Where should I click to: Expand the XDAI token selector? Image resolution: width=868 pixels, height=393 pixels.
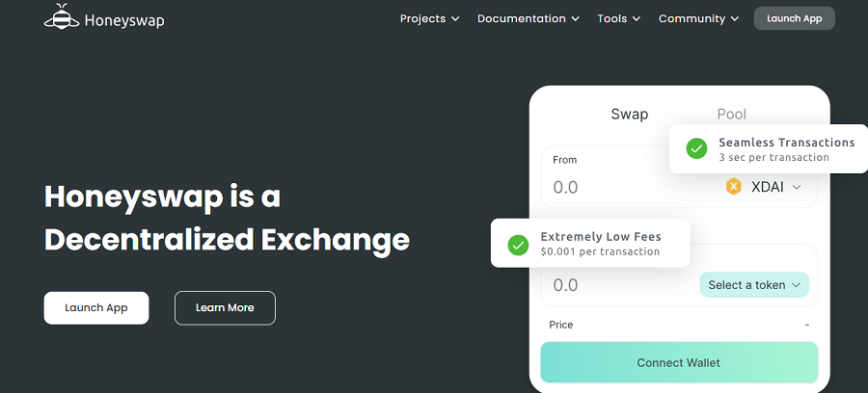pyautogui.click(x=764, y=187)
